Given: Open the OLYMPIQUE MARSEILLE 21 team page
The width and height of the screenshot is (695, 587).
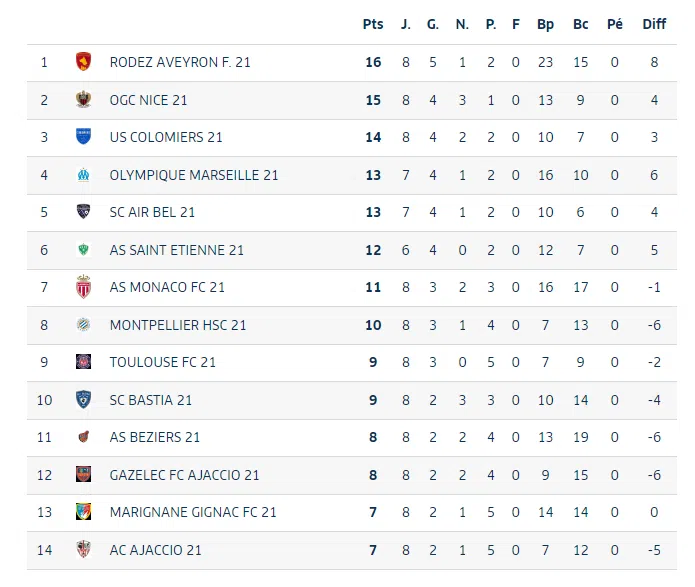Looking at the screenshot, I should click(x=194, y=175).
